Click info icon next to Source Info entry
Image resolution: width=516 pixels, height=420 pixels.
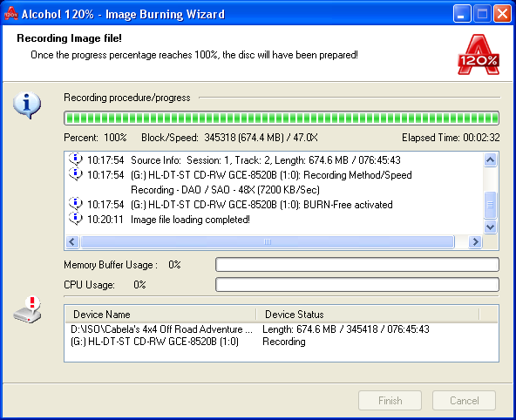(x=75, y=159)
